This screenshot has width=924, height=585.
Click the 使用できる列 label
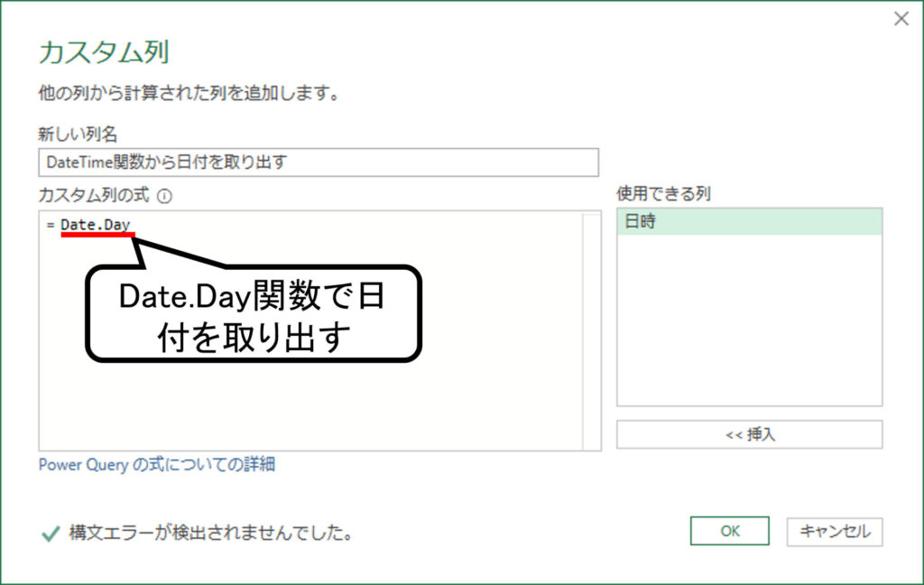[x=663, y=193]
